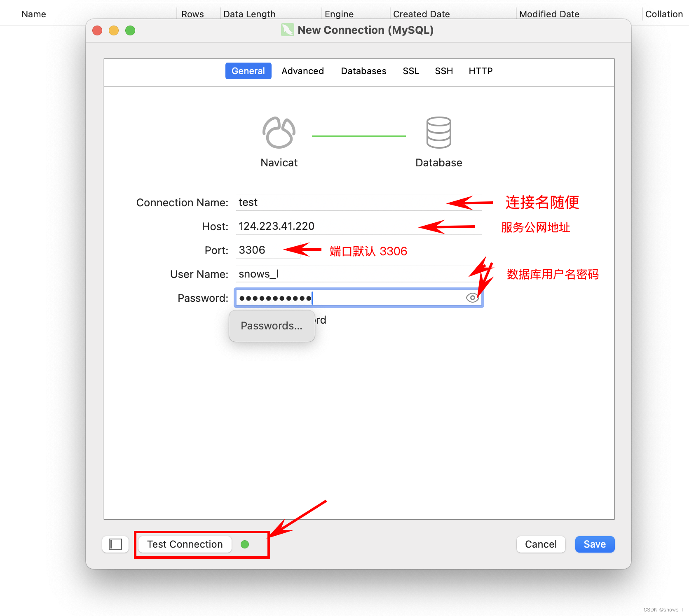
Task: Click the Data Length column header
Action: point(249,14)
